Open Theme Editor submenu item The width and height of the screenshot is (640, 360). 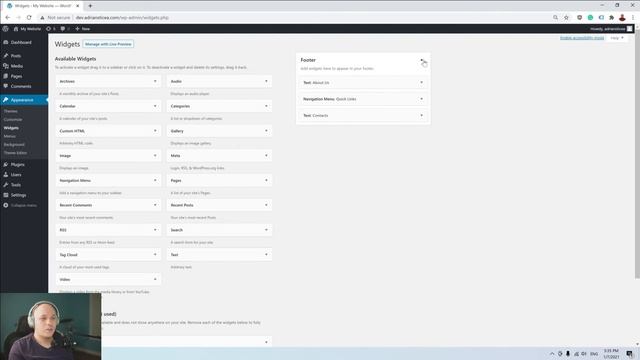(16, 153)
